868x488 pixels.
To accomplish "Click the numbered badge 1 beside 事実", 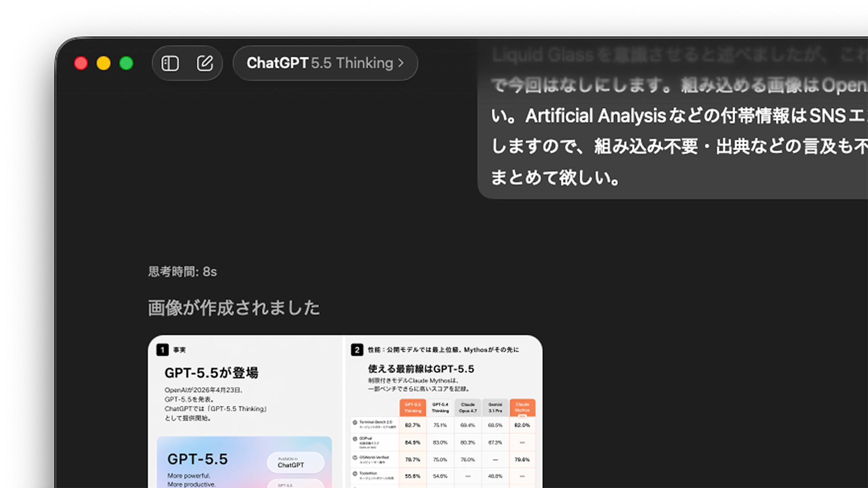I will 162,350.
